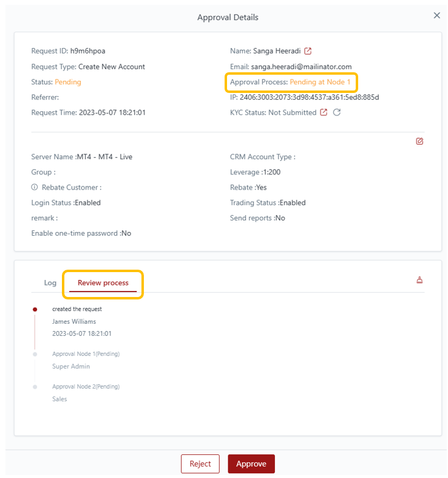
Task: Open the KYC Status external link icon
Action: (x=324, y=112)
